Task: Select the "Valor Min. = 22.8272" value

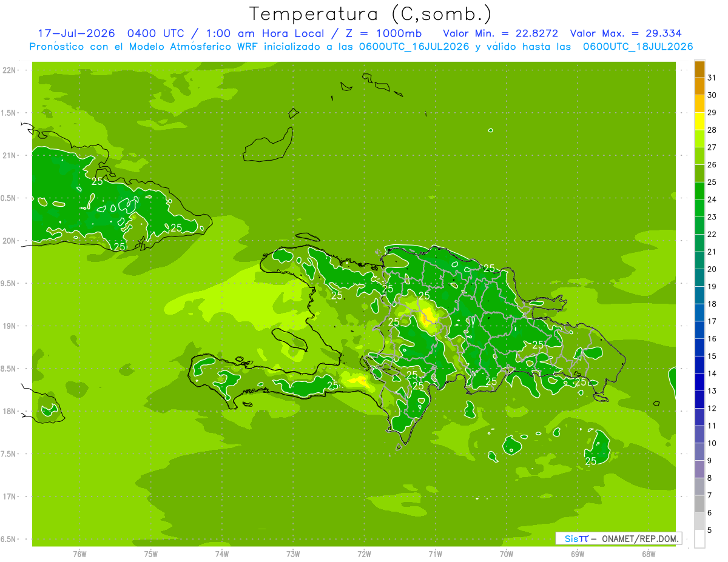Action: [501, 33]
